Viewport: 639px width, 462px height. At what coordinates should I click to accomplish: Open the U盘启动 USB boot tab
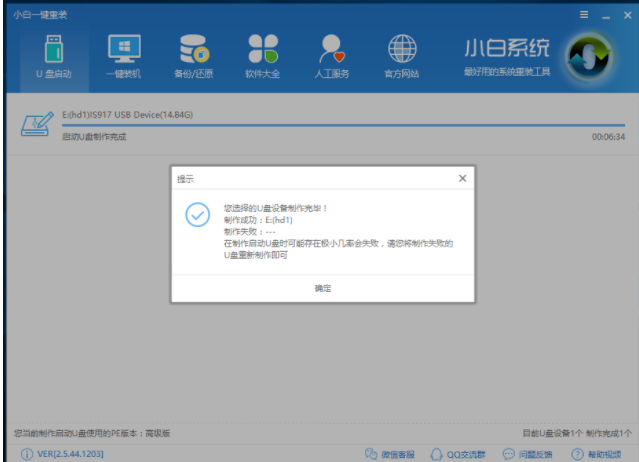pyautogui.click(x=55, y=56)
